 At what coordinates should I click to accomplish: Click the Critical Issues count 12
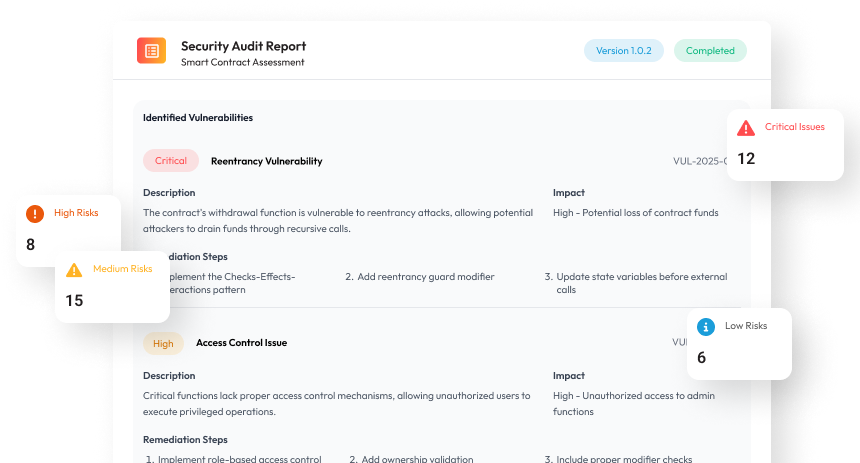(746, 159)
